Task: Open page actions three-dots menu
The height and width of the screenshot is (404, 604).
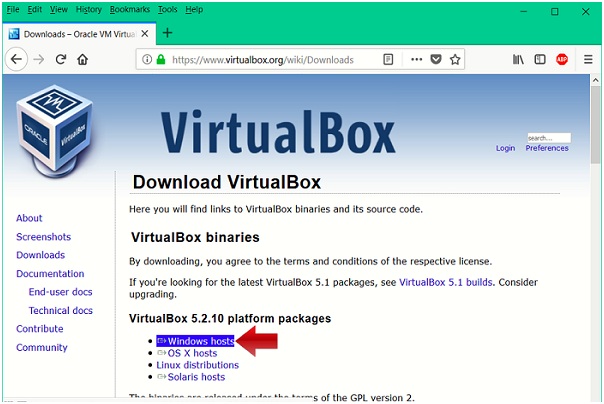Action: pos(416,59)
